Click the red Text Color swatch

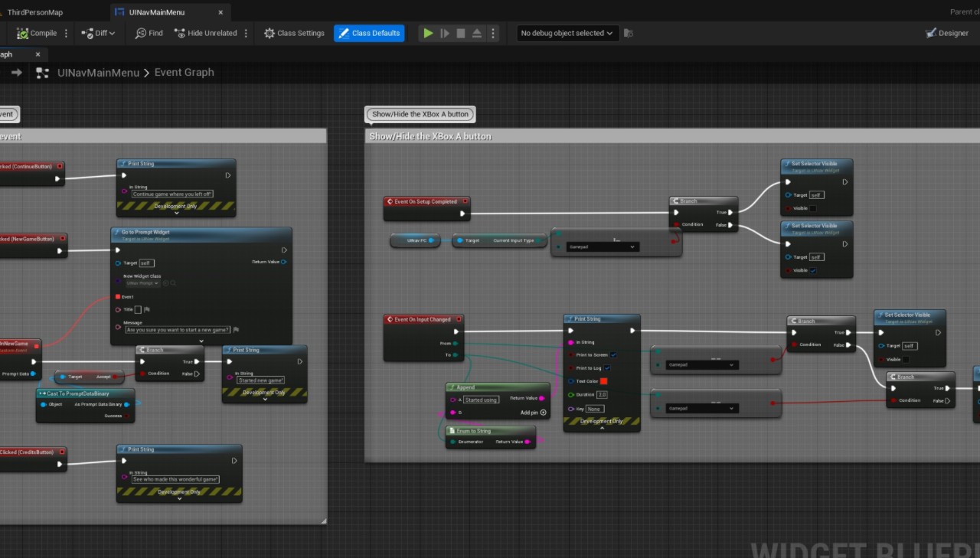[603, 381]
